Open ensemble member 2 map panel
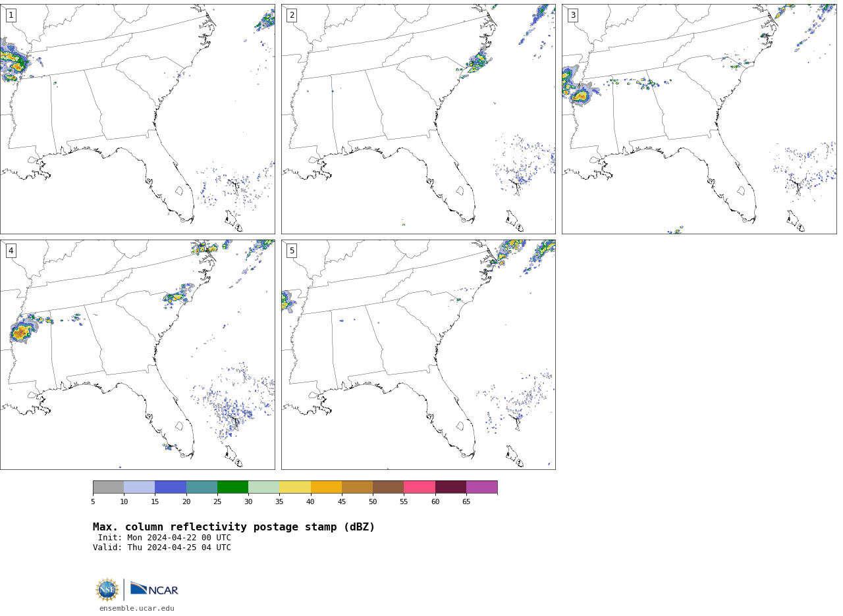Viewport: 843px width, 616px height. point(418,119)
